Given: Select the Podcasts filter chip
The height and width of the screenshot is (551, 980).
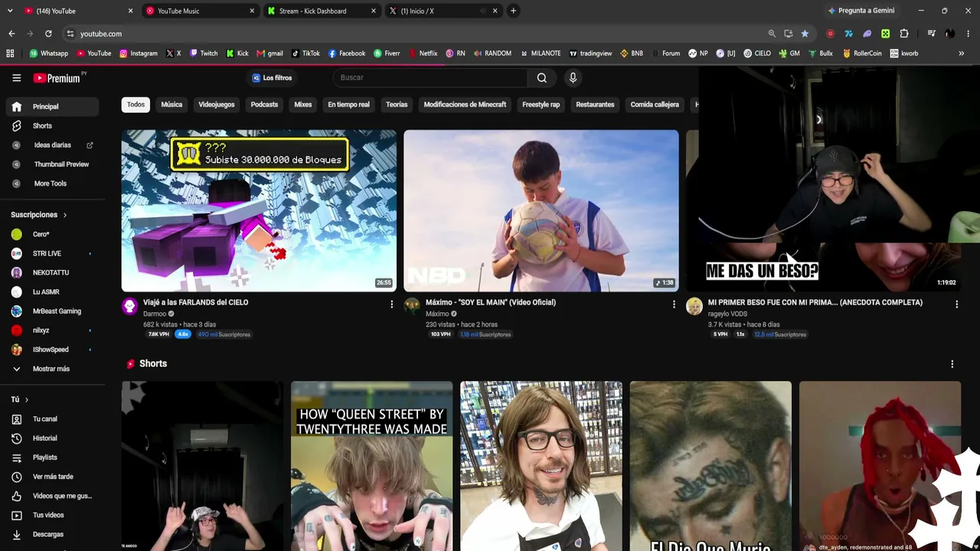Looking at the screenshot, I should (264, 104).
